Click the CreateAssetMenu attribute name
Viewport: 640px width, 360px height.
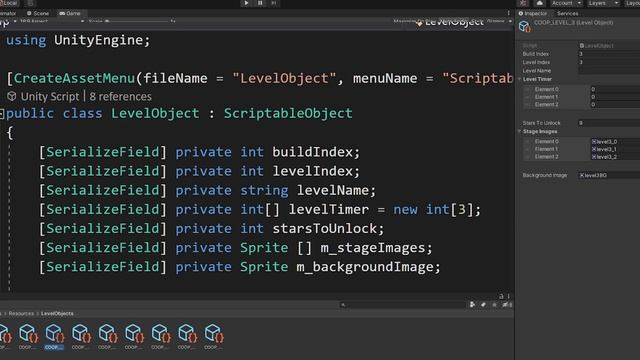[x=74, y=78]
